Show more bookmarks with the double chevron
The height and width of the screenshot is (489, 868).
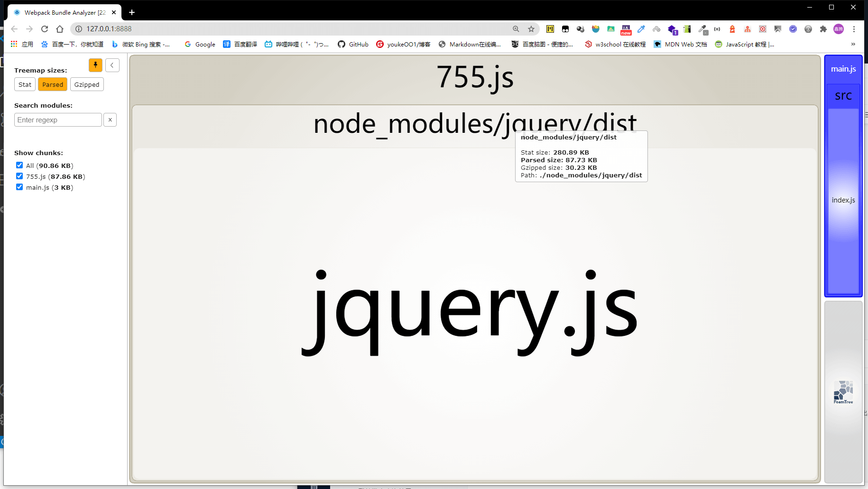coord(853,44)
